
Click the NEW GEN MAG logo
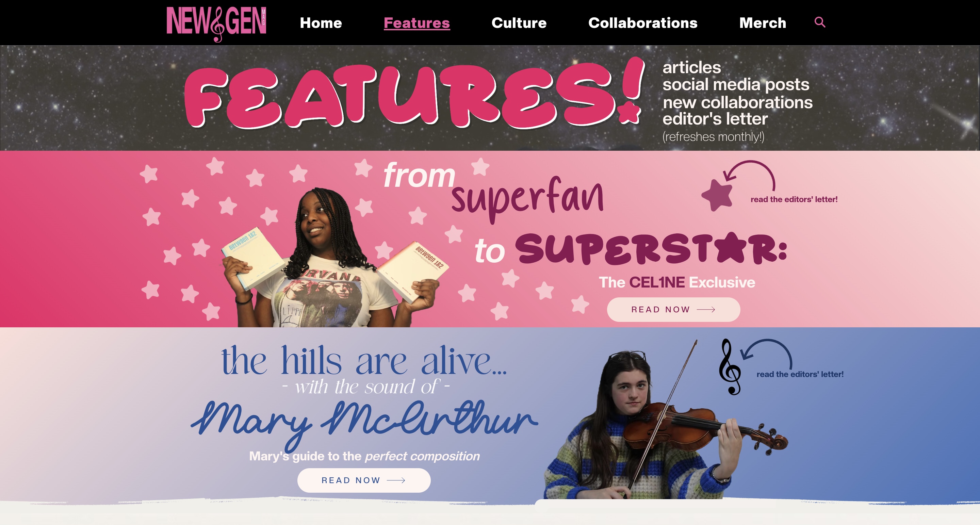pyautogui.click(x=216, y=23)
